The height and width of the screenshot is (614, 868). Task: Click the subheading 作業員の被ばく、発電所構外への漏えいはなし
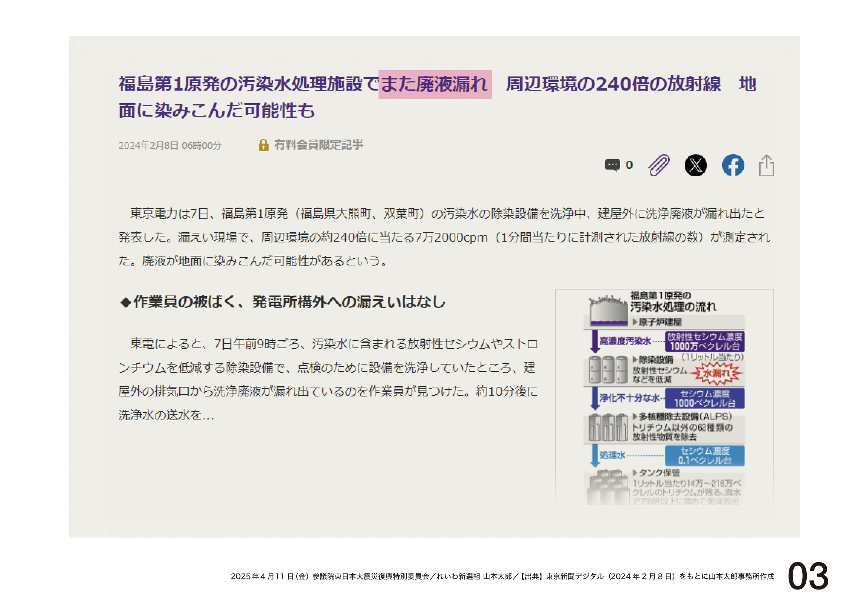pos(282,302)
